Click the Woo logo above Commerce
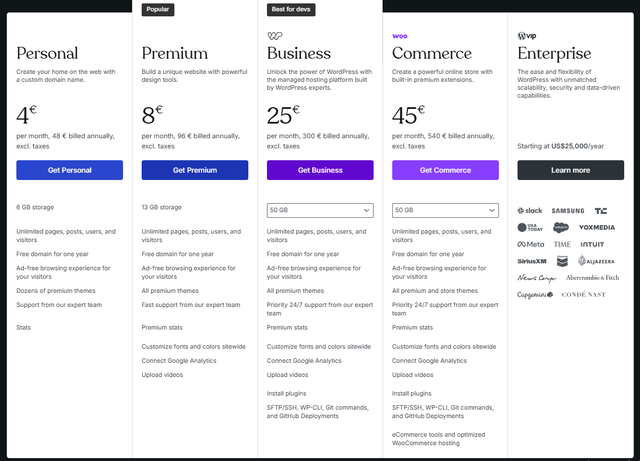640x461 pixels. click(x=400, y=36)
